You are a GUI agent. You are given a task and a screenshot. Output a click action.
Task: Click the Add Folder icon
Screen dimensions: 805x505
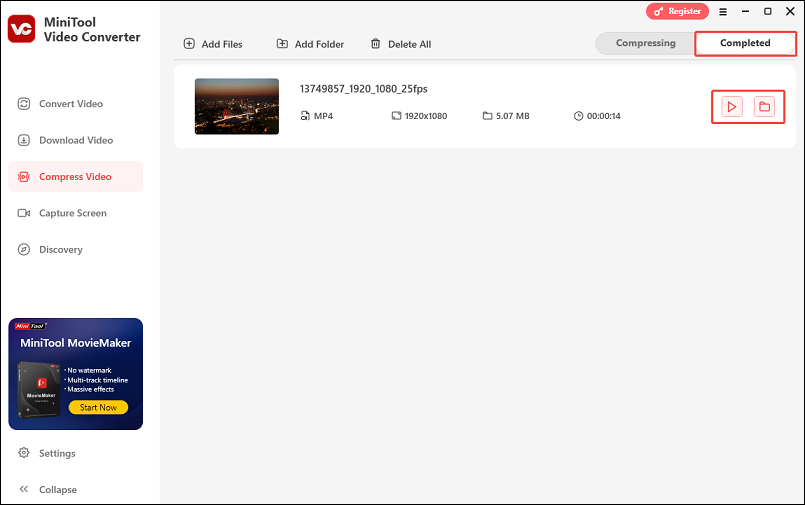tap(282, 44)
